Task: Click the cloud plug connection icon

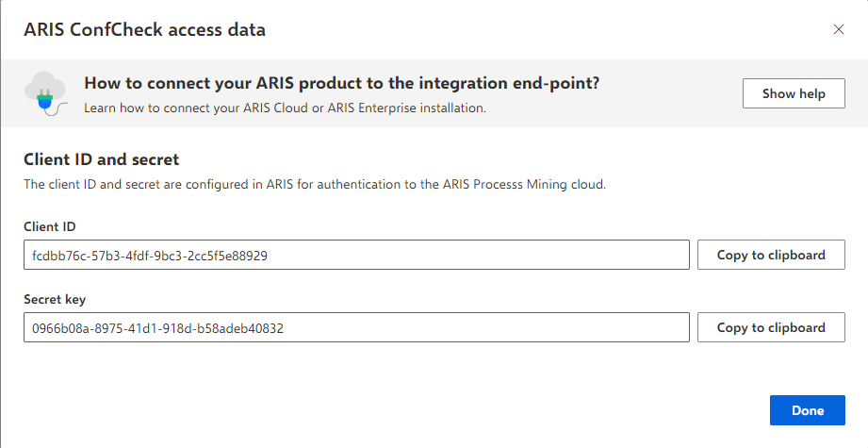Action: pos(46,93)
